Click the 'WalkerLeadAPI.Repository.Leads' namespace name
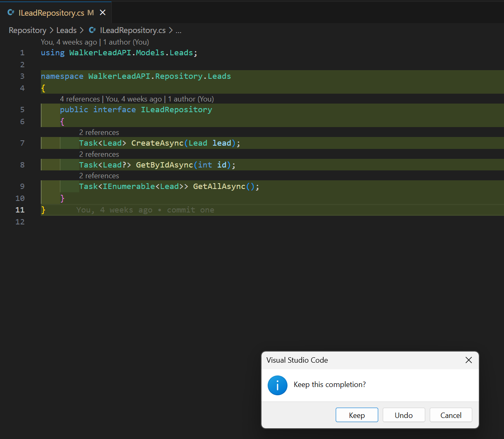 (x=160, y=76)
